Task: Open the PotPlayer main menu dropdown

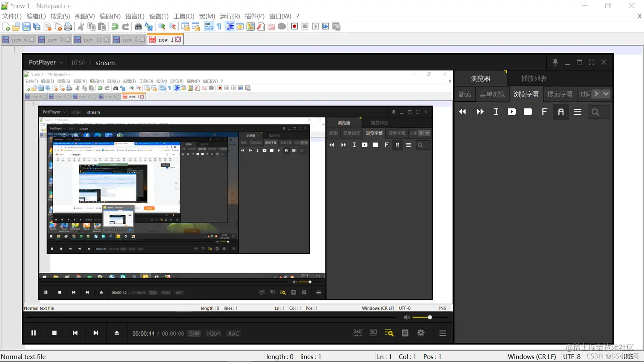Action: pos(46,62)
